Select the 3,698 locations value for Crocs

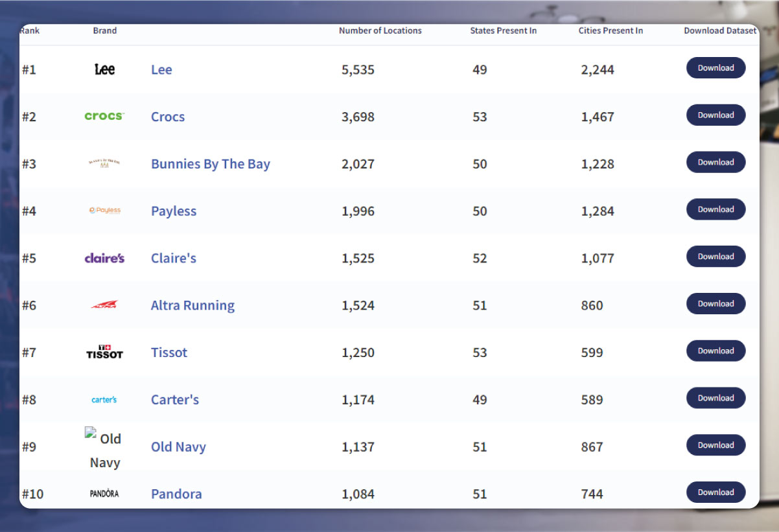coord(358,117)
